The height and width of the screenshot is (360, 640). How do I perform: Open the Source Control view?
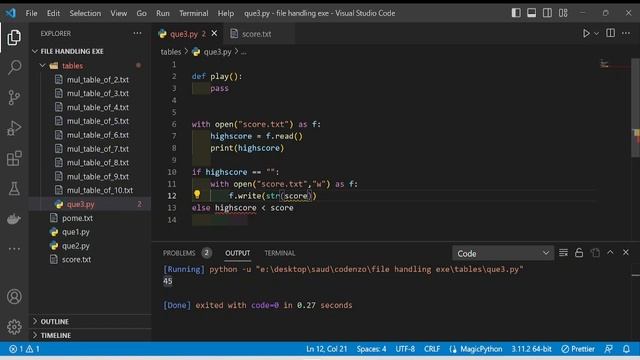[14, 98]
